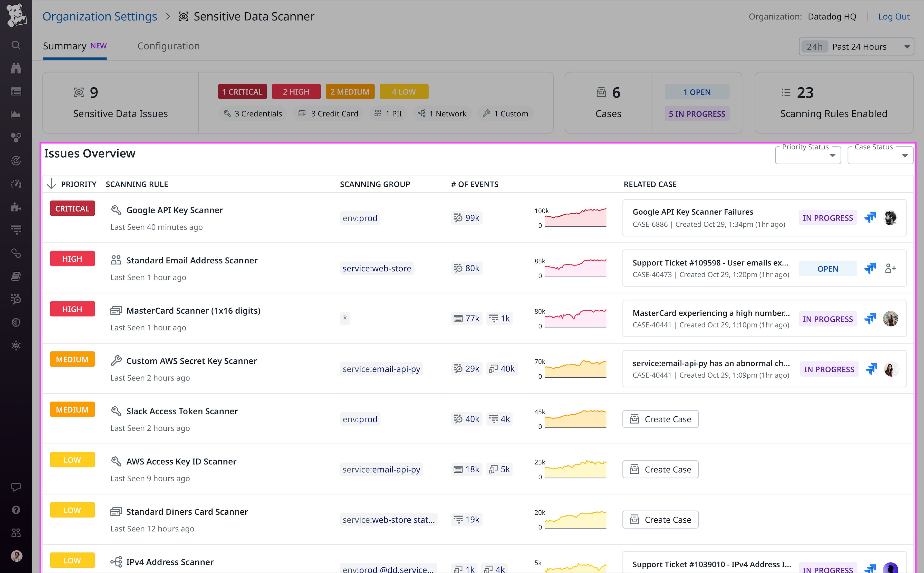Open the Dashboards graph icon in sidebar
This screenshot has width=924, height=573.
tap(16, 114)
